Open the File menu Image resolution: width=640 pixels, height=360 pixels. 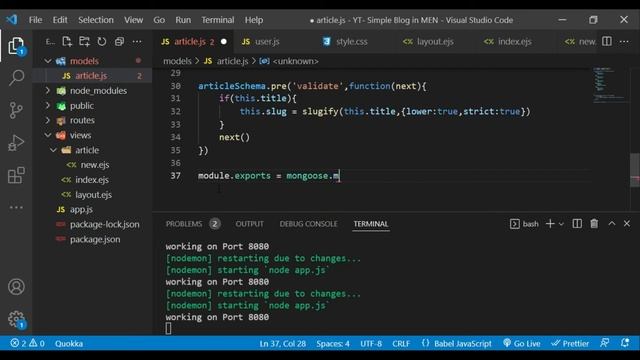(x=36, y=20)
